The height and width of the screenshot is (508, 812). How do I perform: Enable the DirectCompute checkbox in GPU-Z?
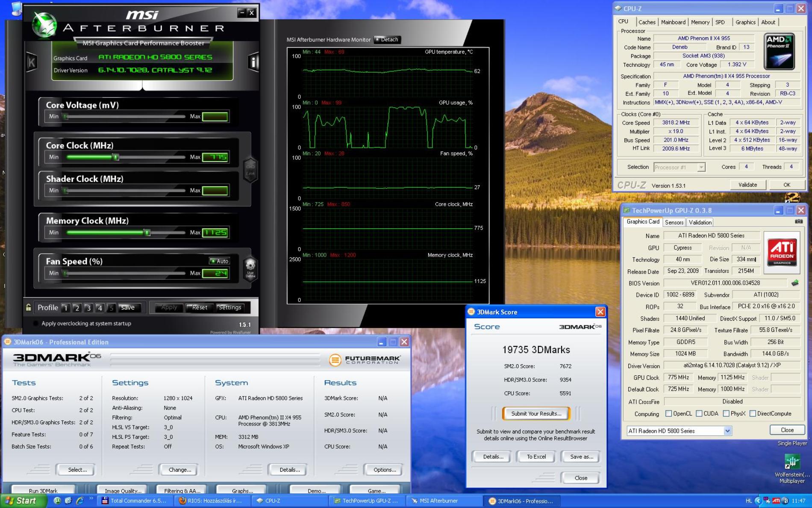[753, 413]
